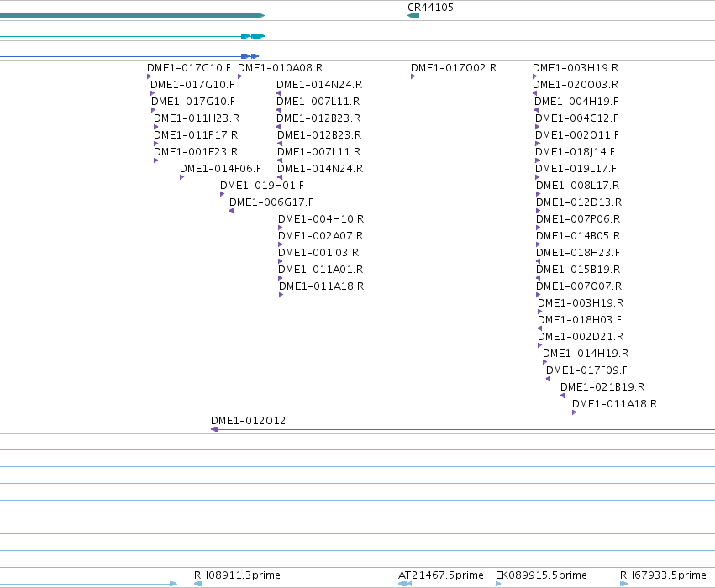Click the DME1-002D21.R label
The height and width of the screenshot is (588, 715).
tap(581, 336)
